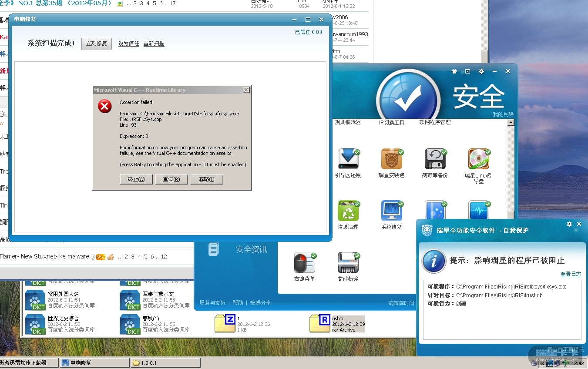Go to page 17 of the forum thread
This screenshot has width=588, height=369.
(173, 3)
